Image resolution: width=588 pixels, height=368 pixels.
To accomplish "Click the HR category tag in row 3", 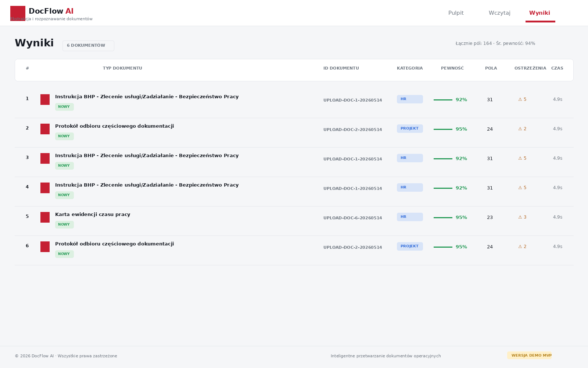I will pyautogui.click(x=410, y=158).
